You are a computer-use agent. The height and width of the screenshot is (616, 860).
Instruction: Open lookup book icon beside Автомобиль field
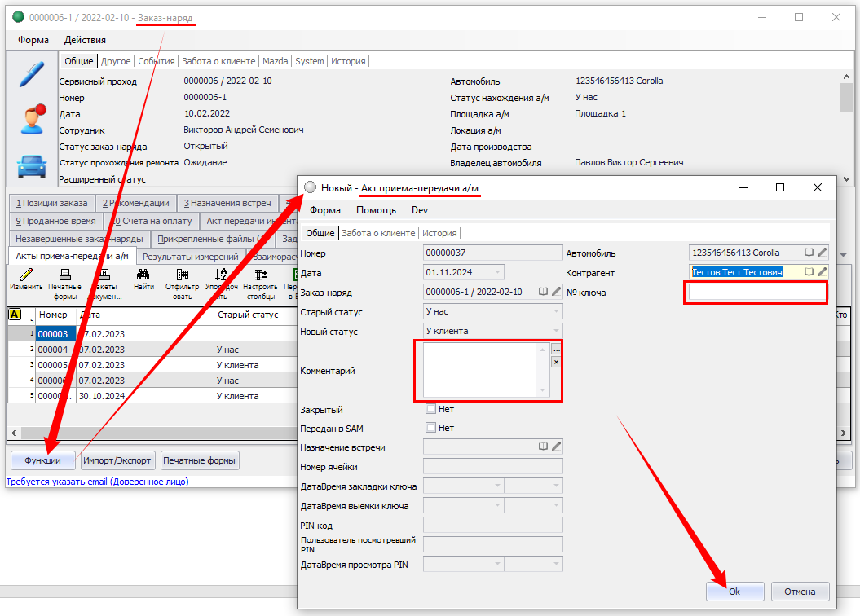809,253
